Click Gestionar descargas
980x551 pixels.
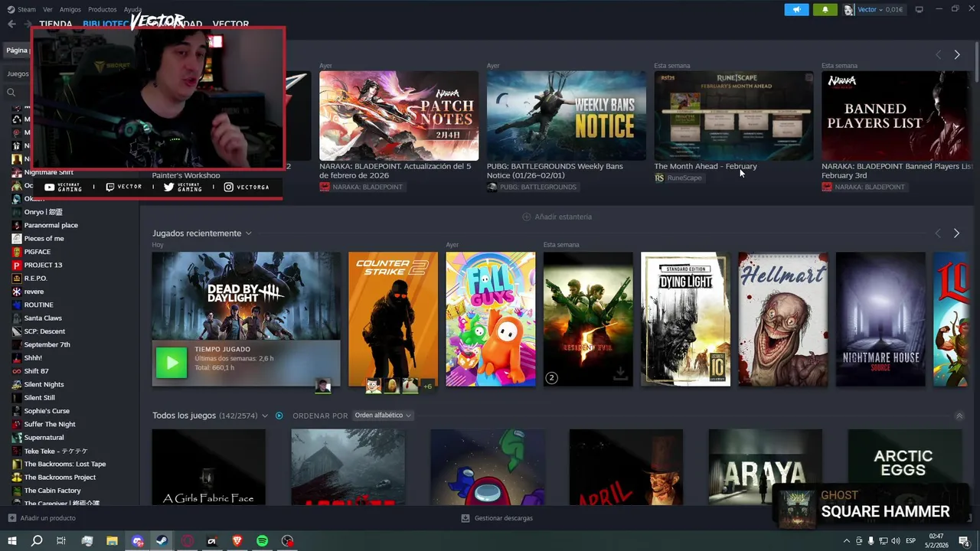pos(497,518)
